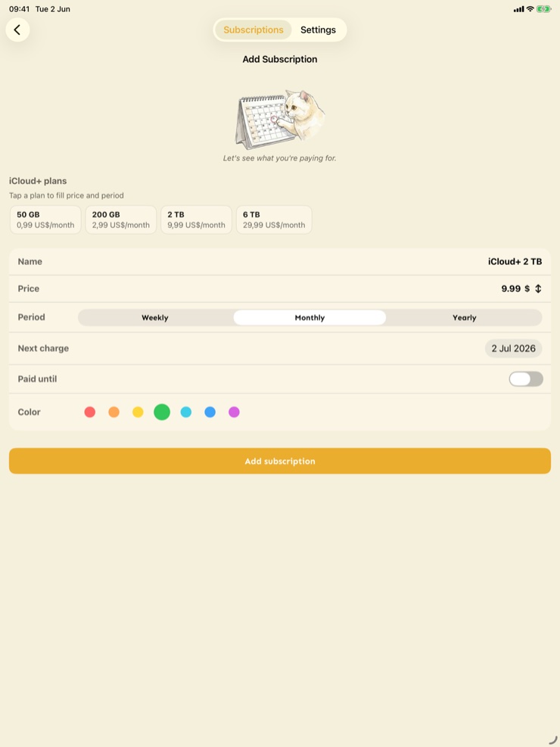Choose the 6 TB iCloud+ plan
The height and width of the screenshot is (747, 560).
(274, 219)
